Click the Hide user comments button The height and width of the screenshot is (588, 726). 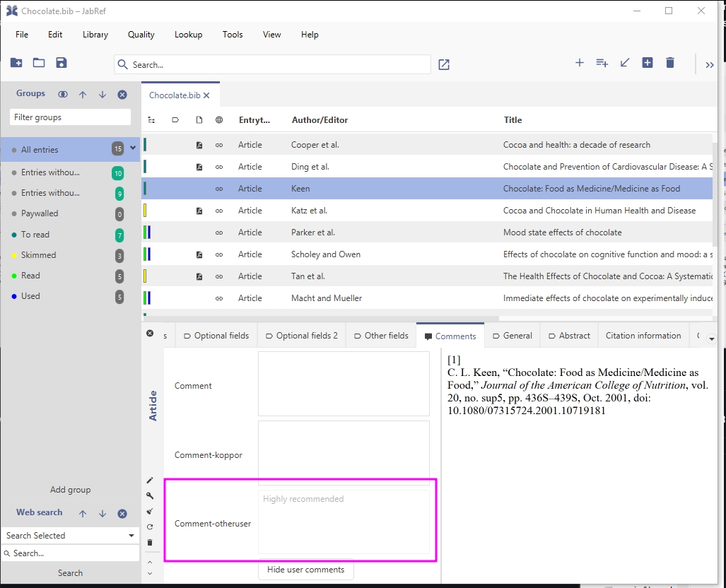305,570
